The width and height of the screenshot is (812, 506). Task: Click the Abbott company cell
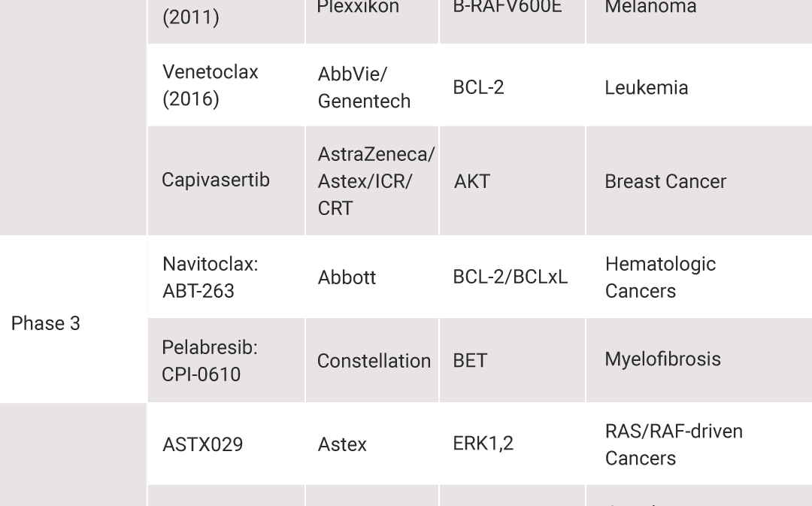tap(372, 277)
